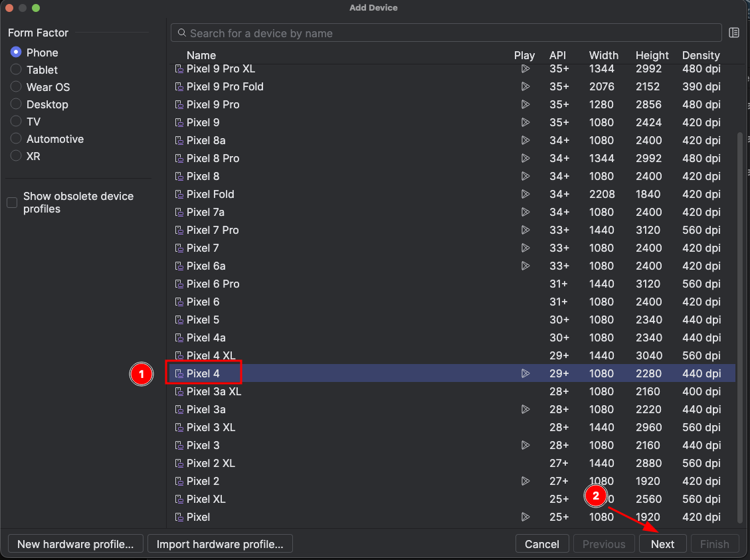This screenshot has height=560, width=750.
Task: Sort by the API column header
Action: click(558, 56)
